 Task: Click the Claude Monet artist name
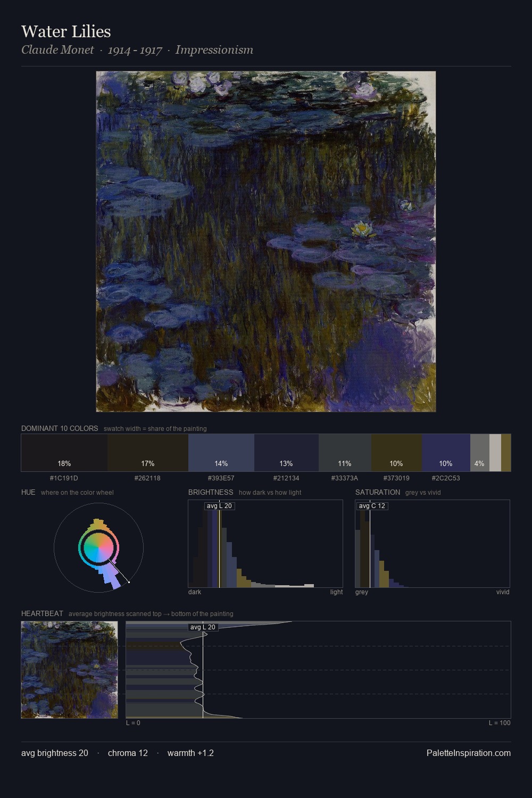(57, 50)
